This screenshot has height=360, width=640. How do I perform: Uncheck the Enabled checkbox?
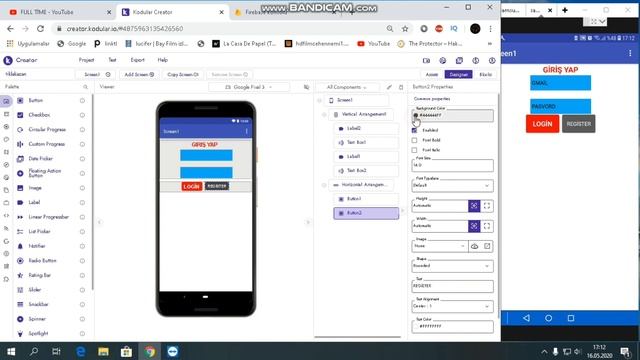(415, 130)
